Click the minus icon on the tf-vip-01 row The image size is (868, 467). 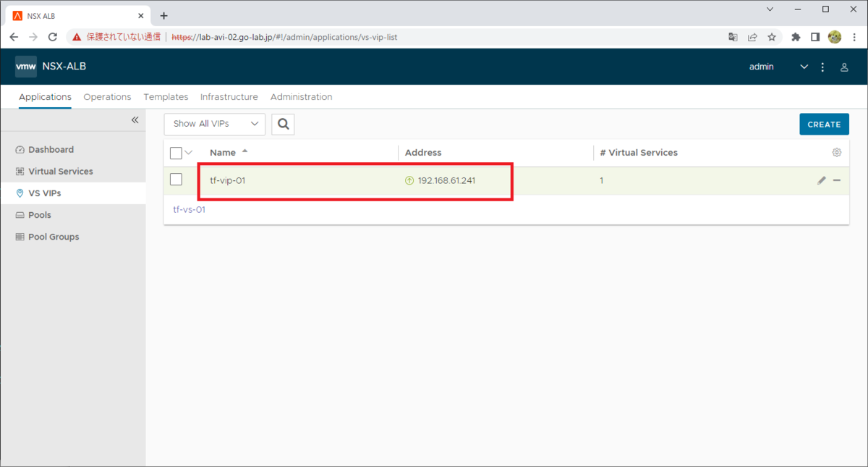click(837, 180)
